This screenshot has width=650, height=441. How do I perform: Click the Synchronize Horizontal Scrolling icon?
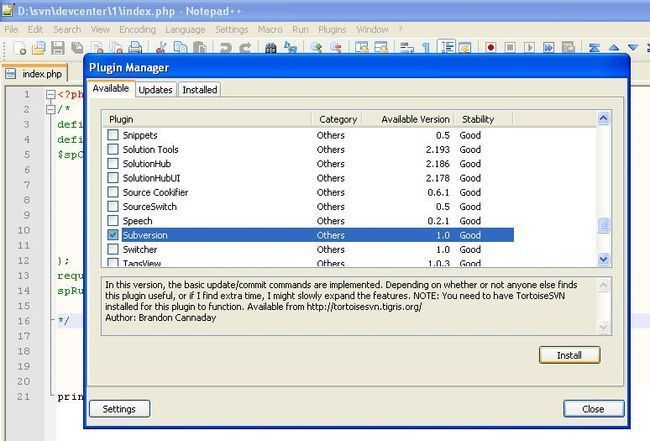tap(381, 48)
